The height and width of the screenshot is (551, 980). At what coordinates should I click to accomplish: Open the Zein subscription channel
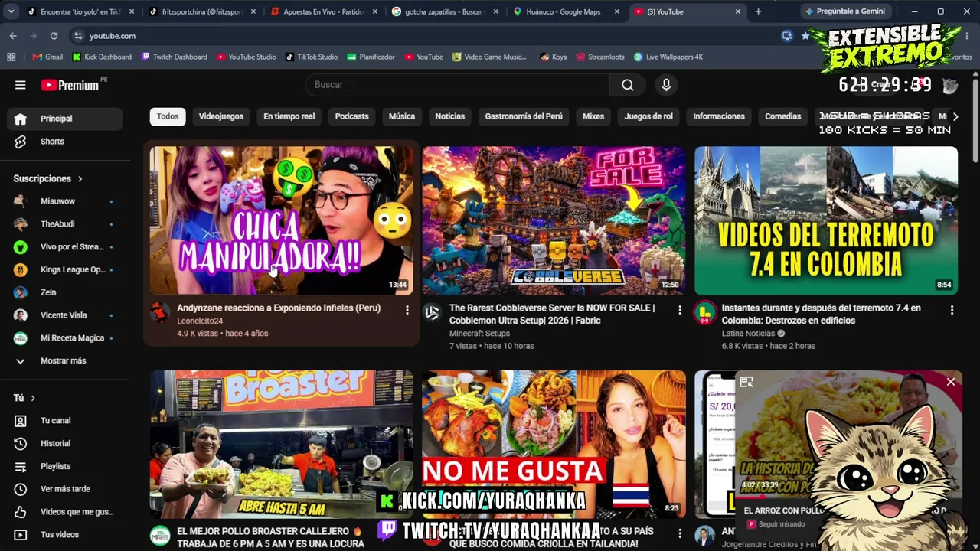pos(64,292)
